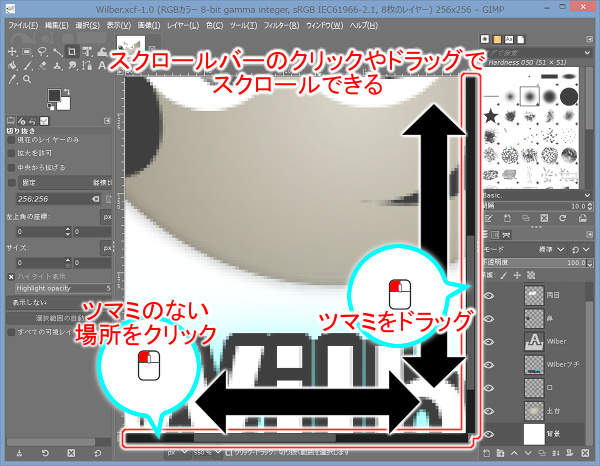The height and width of the screenshot is (466, 600).
Task: Toggle the 固定 aspect ratio checkbox
Action: click(12, 182)
